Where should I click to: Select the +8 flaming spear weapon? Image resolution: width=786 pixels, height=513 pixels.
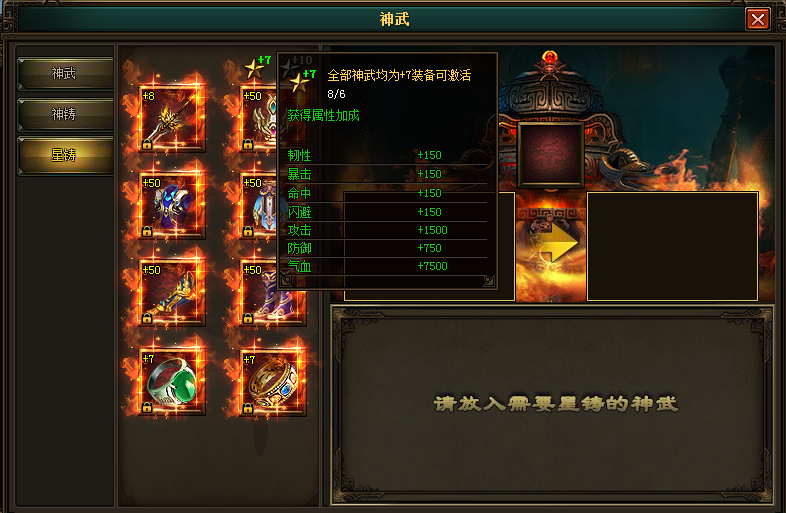(x=172, y=118)
